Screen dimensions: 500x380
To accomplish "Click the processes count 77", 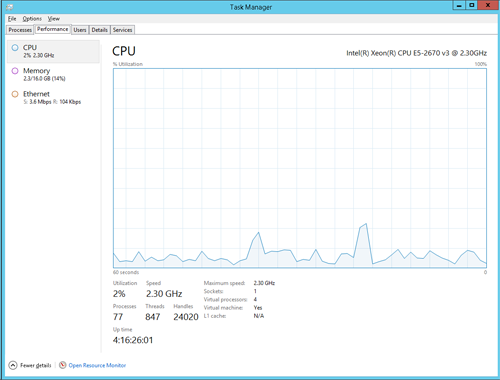I will pos(118,317).
